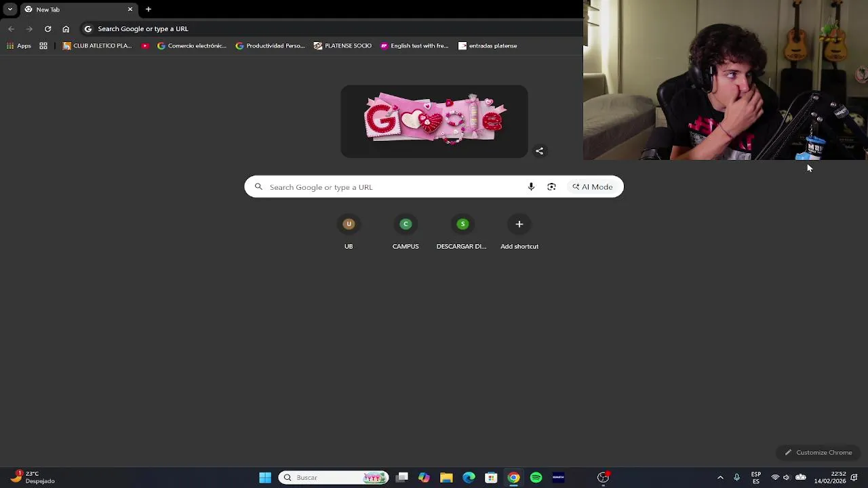
Task: Open the UB shortcut tile
Action: pos(349,232)
